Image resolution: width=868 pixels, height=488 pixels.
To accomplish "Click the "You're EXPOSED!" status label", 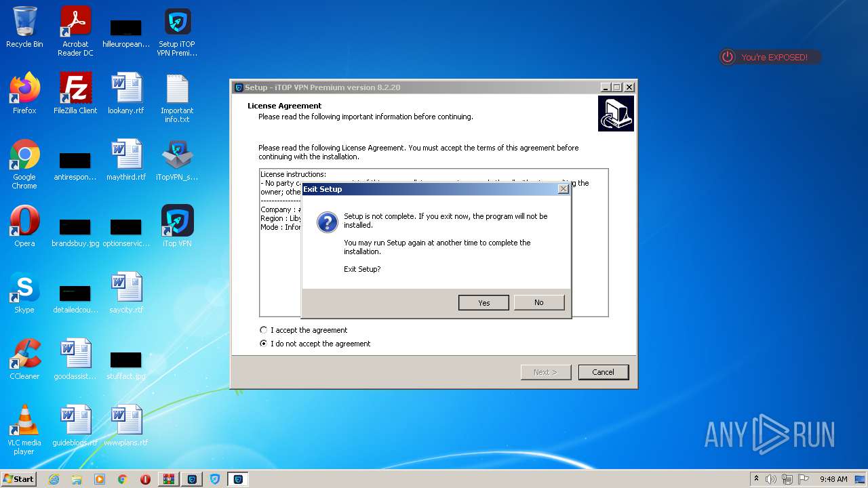I will [x=774, y=58].
